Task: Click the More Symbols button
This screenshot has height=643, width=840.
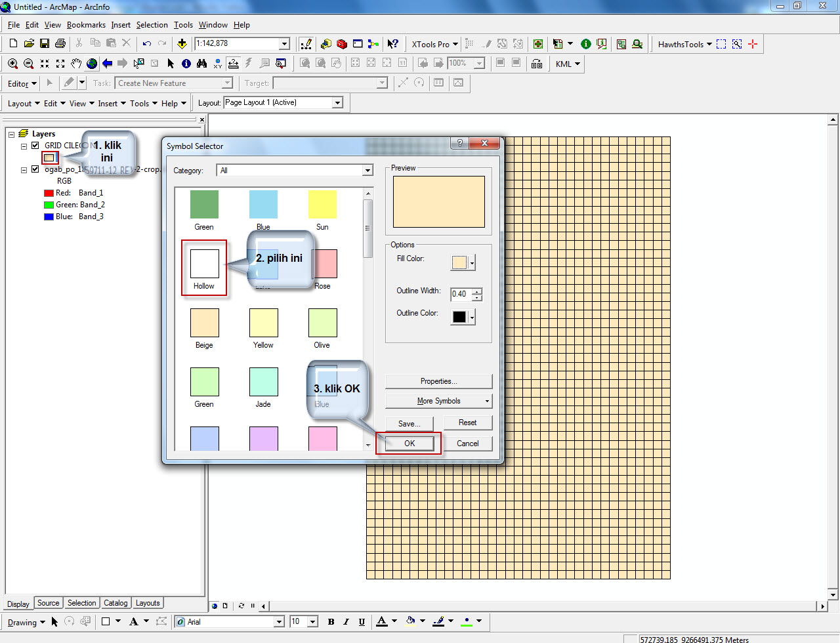Action: [438, 400]
